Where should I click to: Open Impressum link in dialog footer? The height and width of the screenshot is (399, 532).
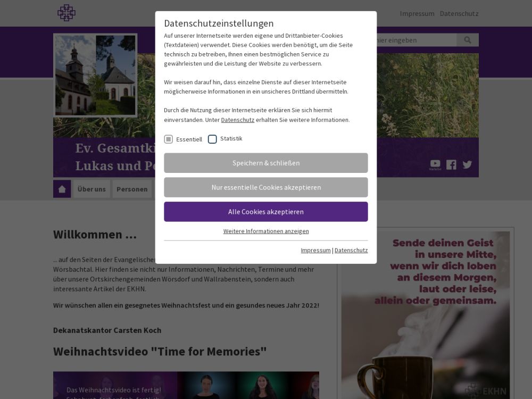coord(315,250)
